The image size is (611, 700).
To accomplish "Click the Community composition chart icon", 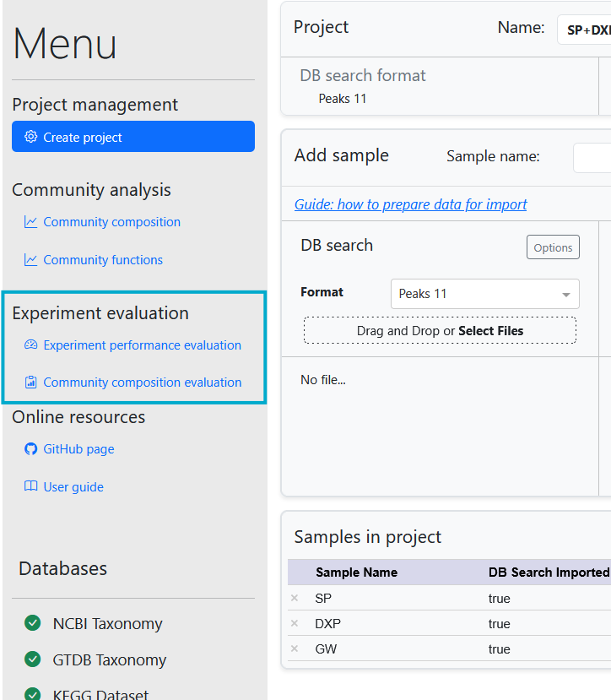I will 31,222.
